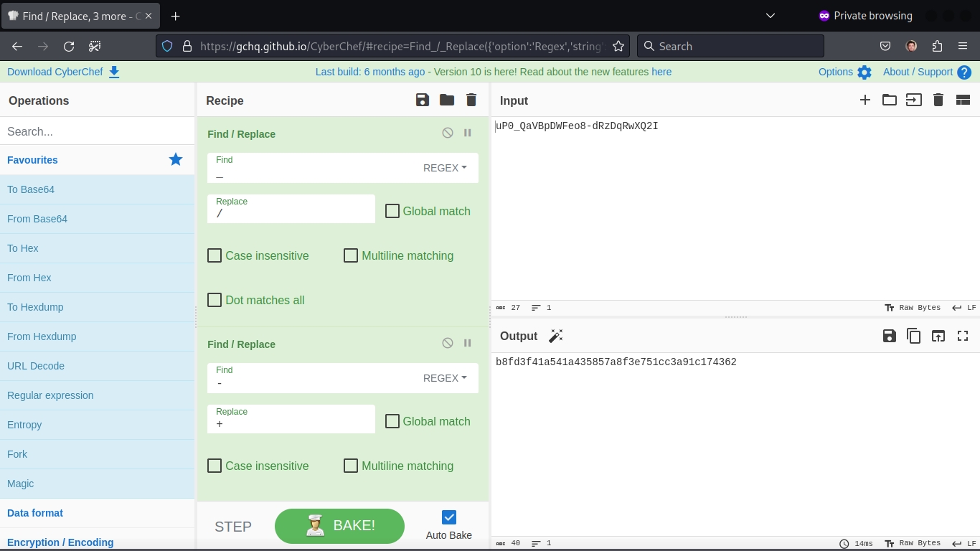This screenshot has height=551, width=980.
Task: Add a new input tab
Action: click(x=865, y=100)
